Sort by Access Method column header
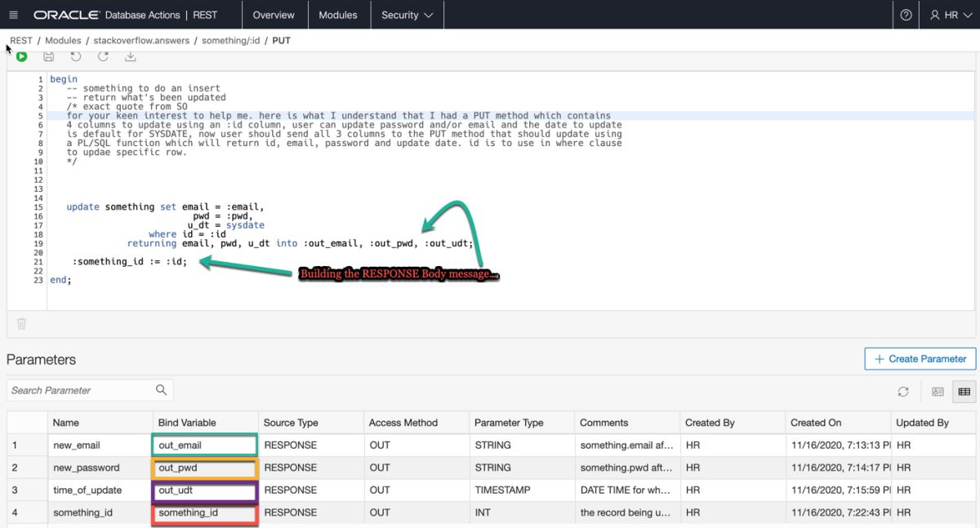980x528 pixels. 416,423
